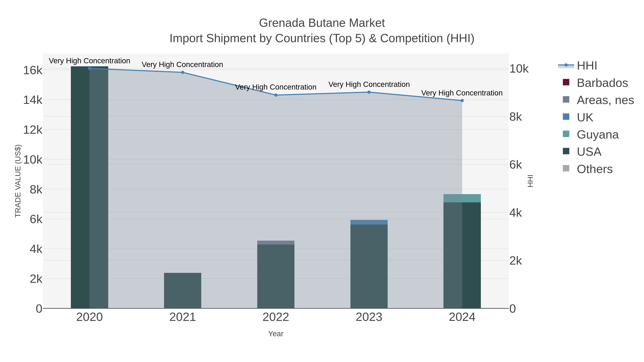The height and width of the screenshot is (362, 644).
Task: Click the 2023 UK bar segment
Action: tap(369, 222)
